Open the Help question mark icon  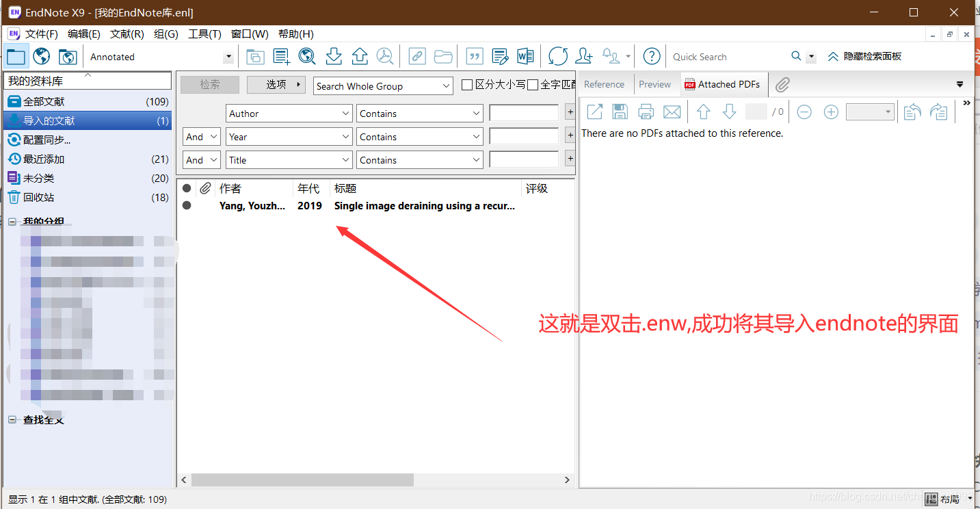click(x=652, y=56)
